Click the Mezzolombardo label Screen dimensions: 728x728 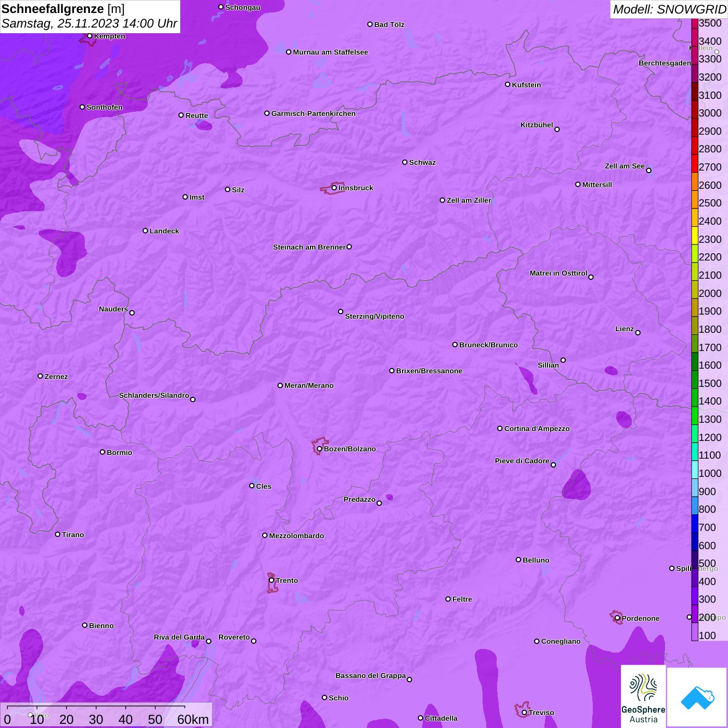pos(296,536)
